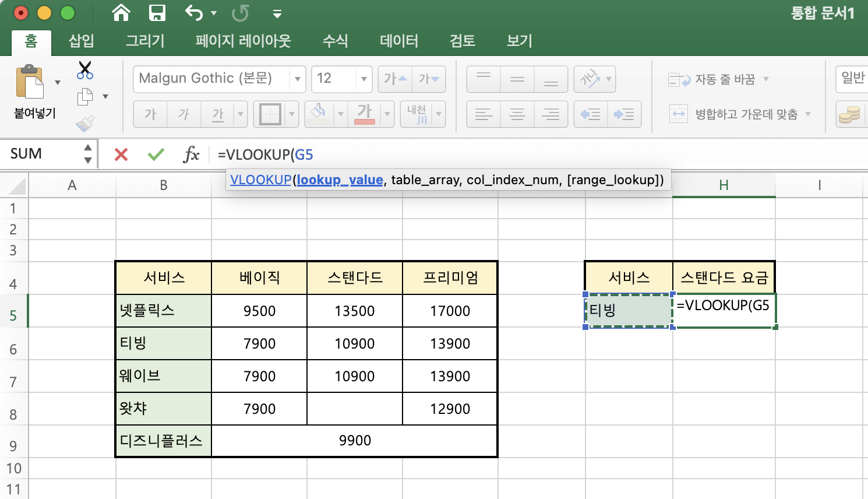This screenshot has width=868, height=499.
Task: Undo the last action
Action: point(194,12)
